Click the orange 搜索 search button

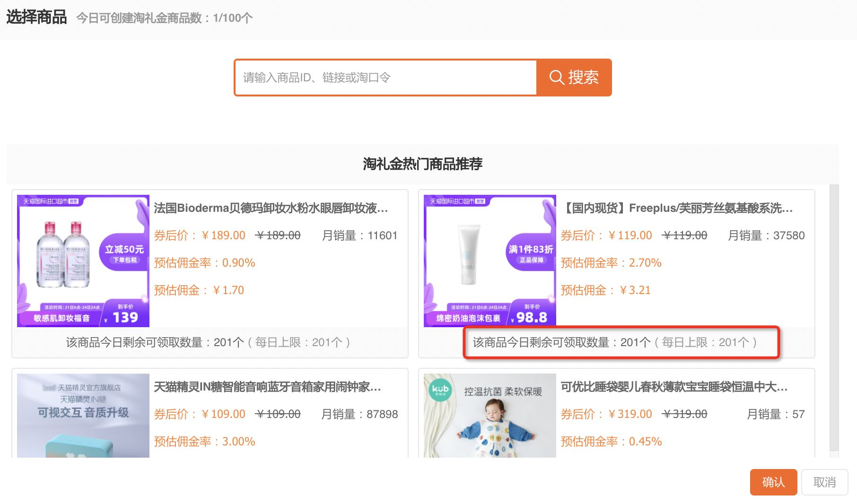[574, 78]
